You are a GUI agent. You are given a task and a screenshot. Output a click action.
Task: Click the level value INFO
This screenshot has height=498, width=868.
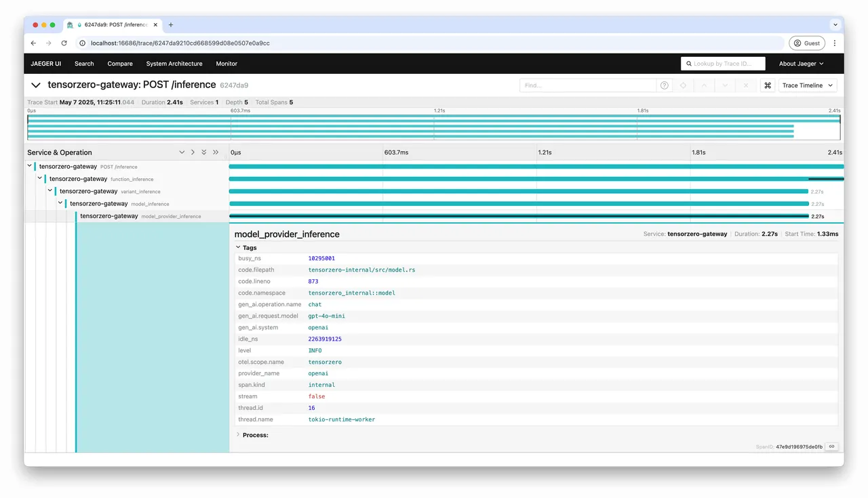click(315, 350)
